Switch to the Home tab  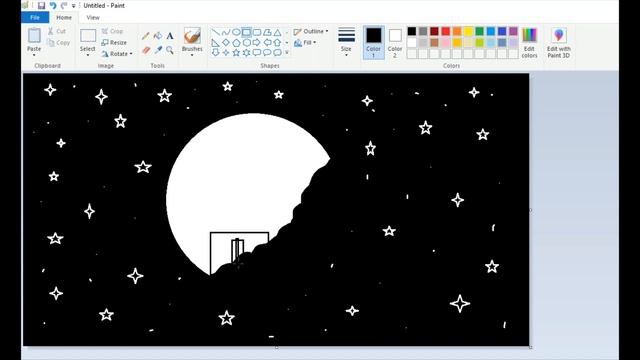pyautogui.click(x=64, y=18)
